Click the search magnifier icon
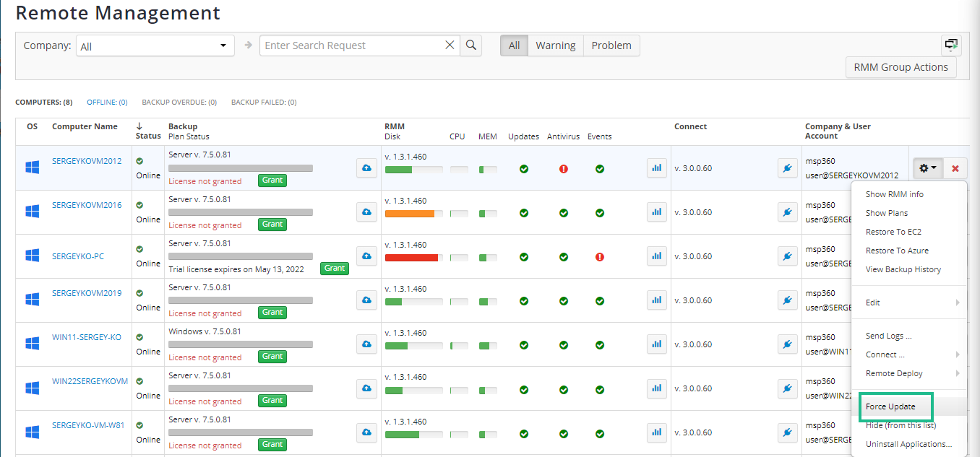Image resolution: width=980 pixels, height=457 pixels. 470,45
